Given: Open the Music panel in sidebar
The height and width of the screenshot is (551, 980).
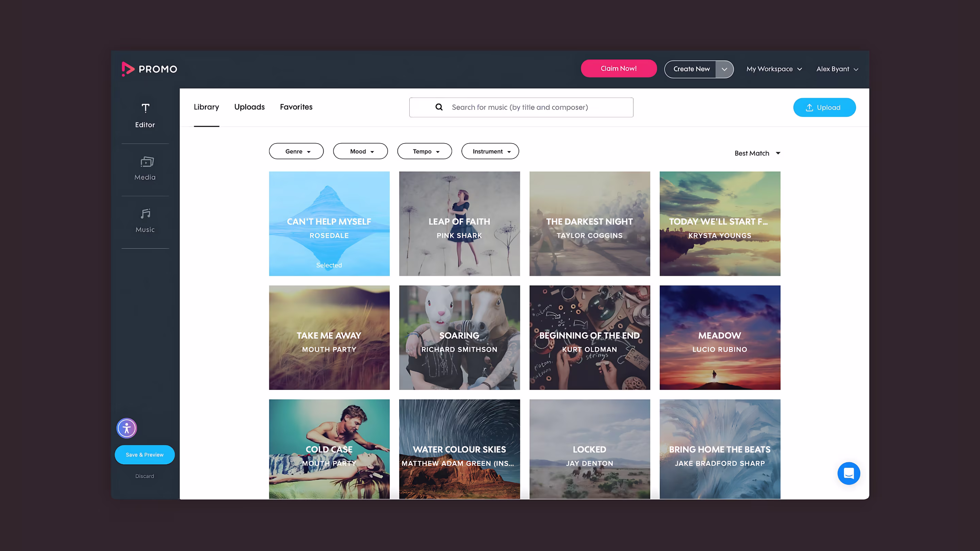Looking at the screenshot, I should (145, 220).
